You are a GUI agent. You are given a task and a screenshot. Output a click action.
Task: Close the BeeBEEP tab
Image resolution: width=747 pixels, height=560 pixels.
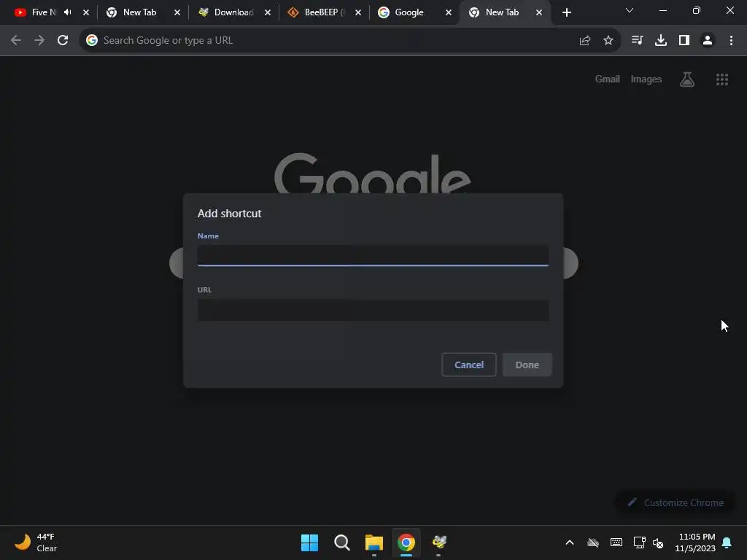(x=357, y=12)
